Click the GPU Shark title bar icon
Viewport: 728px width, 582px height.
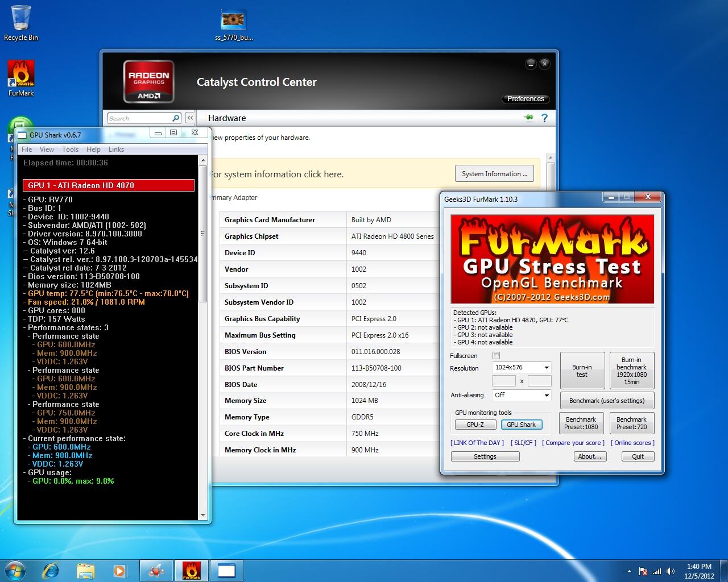point(22,135)
